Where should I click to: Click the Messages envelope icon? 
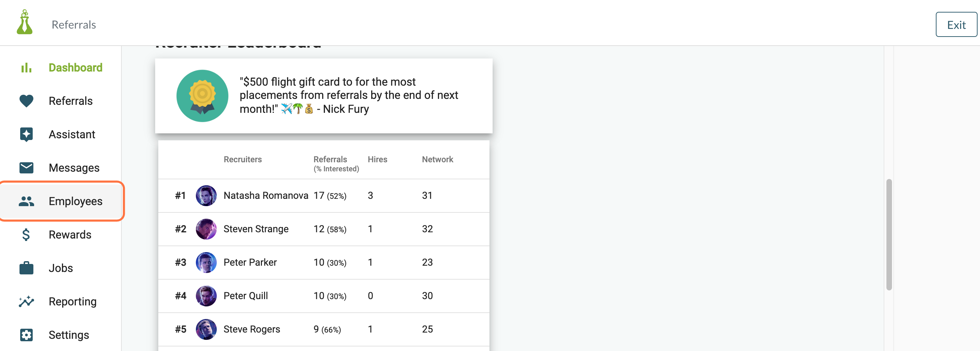[26, 167]
